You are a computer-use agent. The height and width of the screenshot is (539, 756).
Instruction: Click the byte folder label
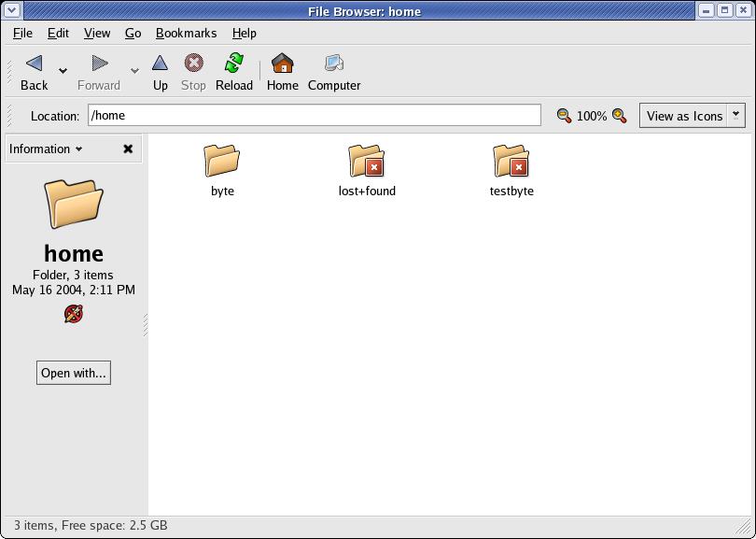point(222,191)
